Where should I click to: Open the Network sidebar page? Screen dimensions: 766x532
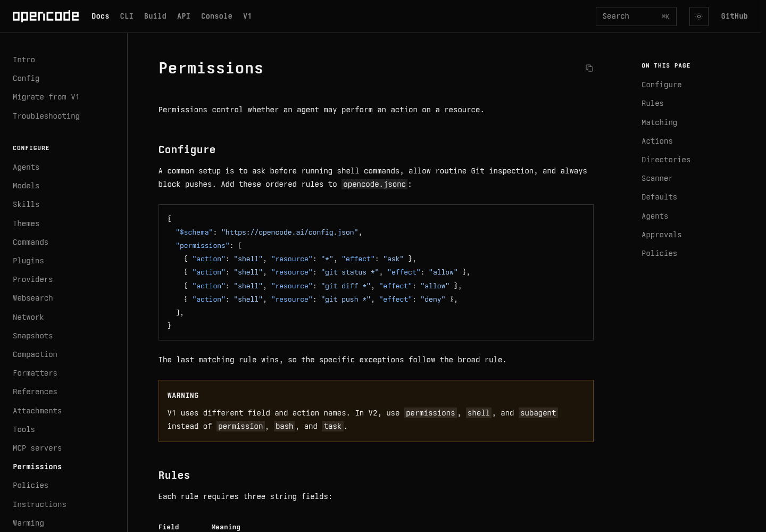tap(29, 317)
